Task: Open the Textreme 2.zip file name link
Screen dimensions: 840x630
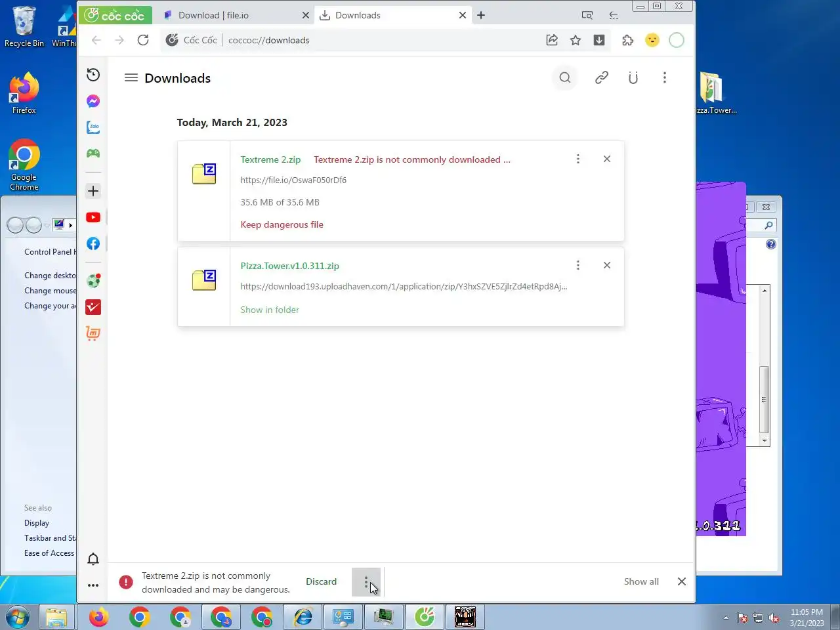Action: coord(270,159)
